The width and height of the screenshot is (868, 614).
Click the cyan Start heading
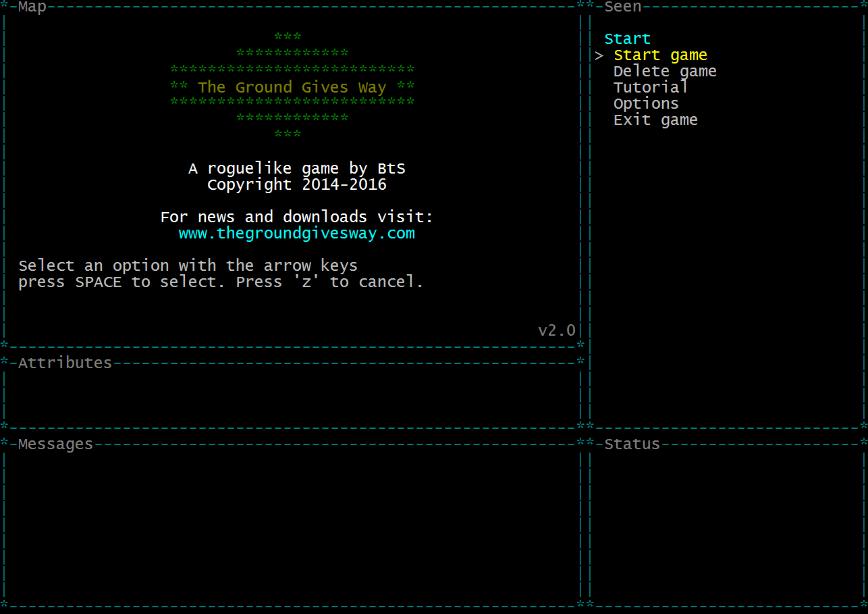click(628, 39)
